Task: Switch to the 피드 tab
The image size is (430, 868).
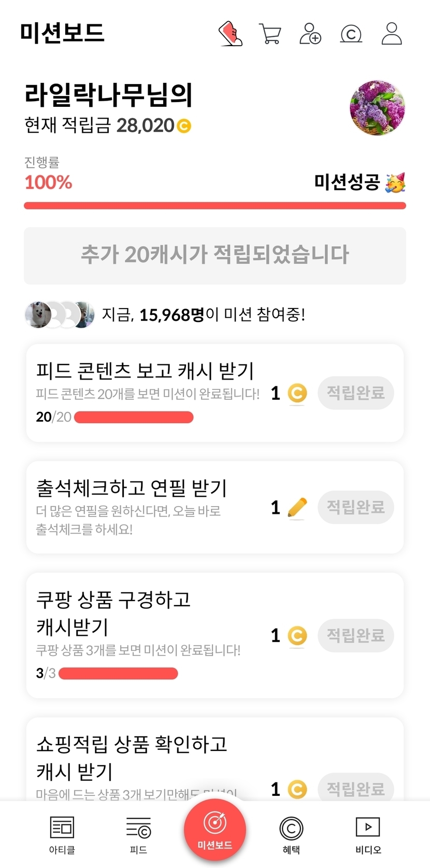Action: pyautogui.click(x=138, y=834)
